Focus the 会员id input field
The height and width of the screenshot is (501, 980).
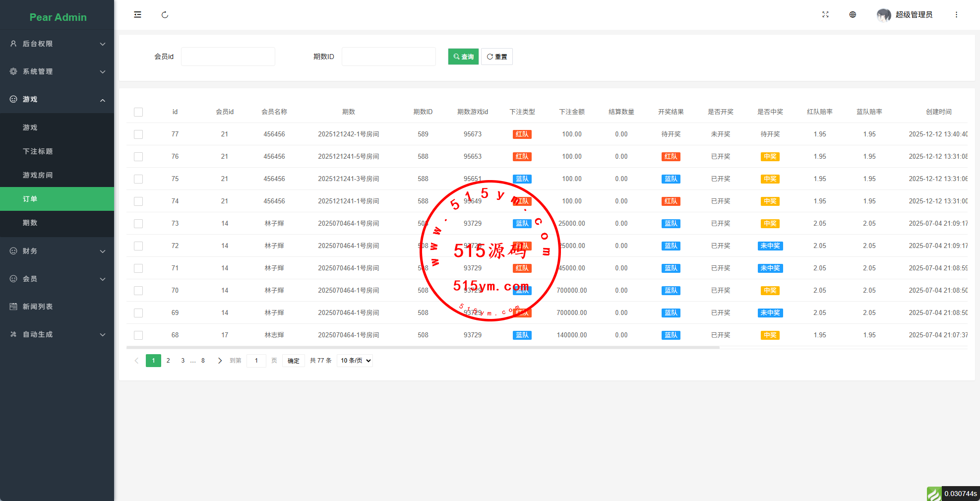pyautogui.click(x=228, y=57)
